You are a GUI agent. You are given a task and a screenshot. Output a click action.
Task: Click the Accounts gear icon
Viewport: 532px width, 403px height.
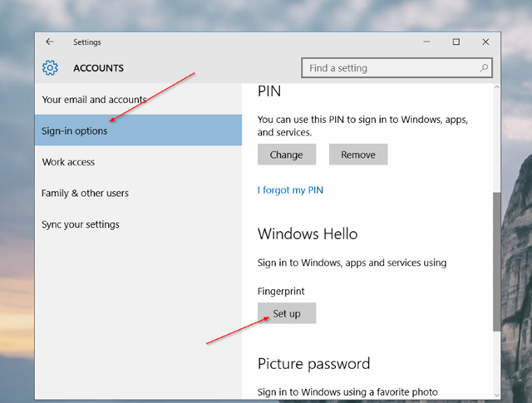50,68
